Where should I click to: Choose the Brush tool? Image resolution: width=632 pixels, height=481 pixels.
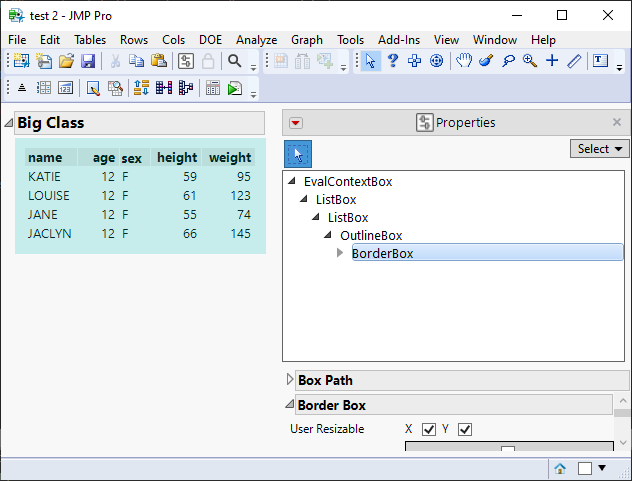tap(486, 61)
